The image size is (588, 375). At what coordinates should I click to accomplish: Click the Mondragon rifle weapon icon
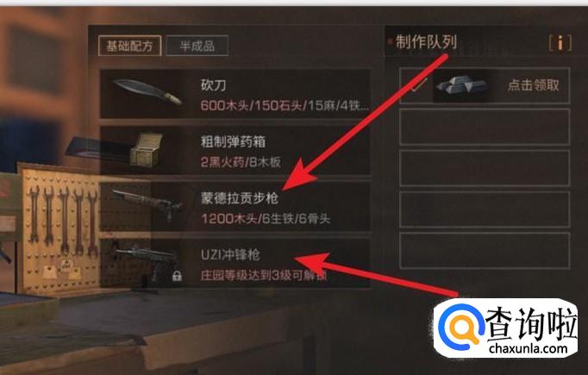click(x=147, y=203)
